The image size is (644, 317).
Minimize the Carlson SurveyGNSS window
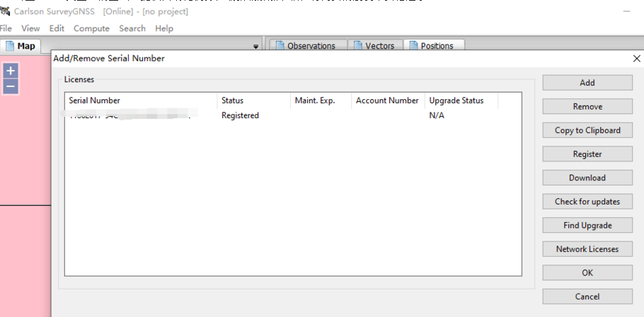pyautogui.click(x=627, y=11)
